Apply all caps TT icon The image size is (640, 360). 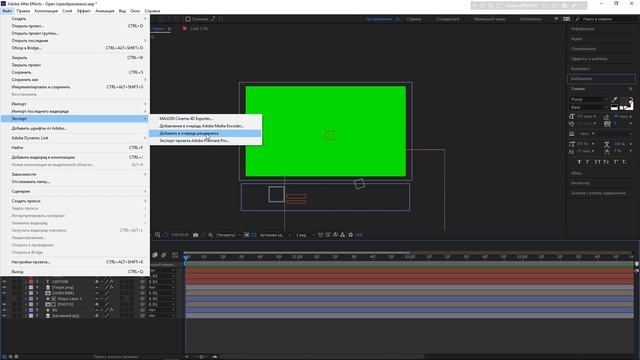[x=597, y=162]
